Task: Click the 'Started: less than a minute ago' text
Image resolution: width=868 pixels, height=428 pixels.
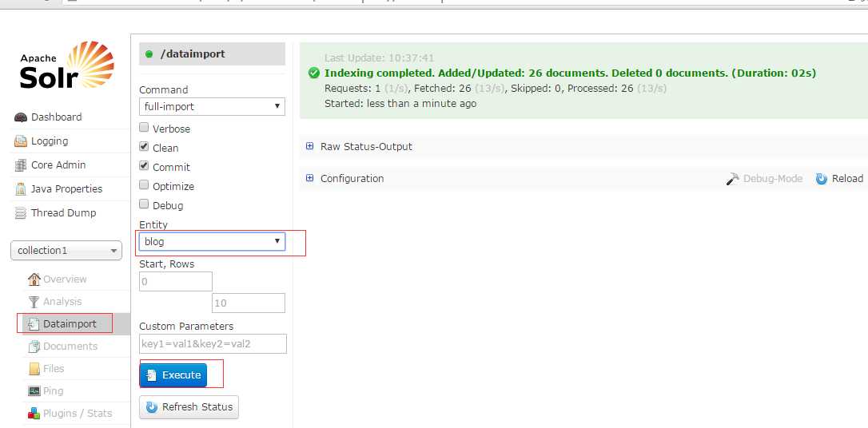Action: click(x=400, y=103)
